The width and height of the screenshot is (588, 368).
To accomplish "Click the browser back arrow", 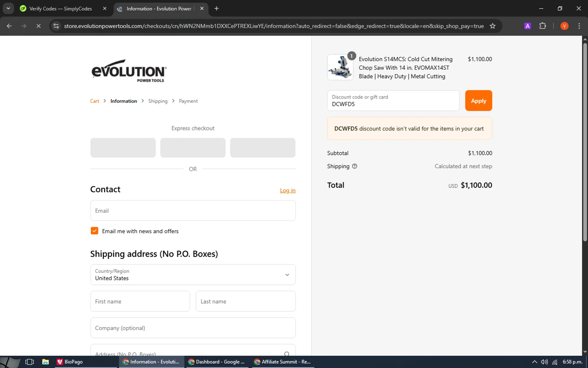I will [9, 26].
